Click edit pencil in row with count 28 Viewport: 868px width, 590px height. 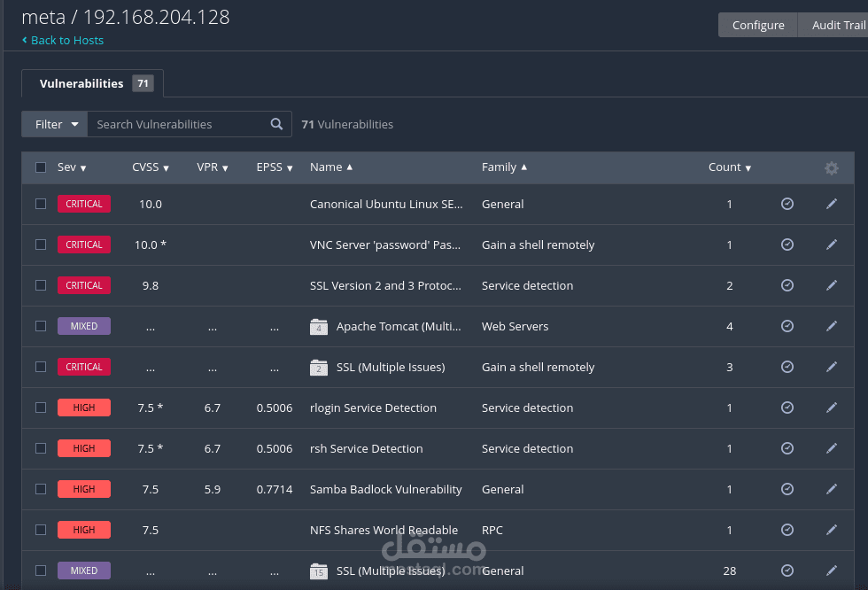pyautogui.click(x=832, y=571)
